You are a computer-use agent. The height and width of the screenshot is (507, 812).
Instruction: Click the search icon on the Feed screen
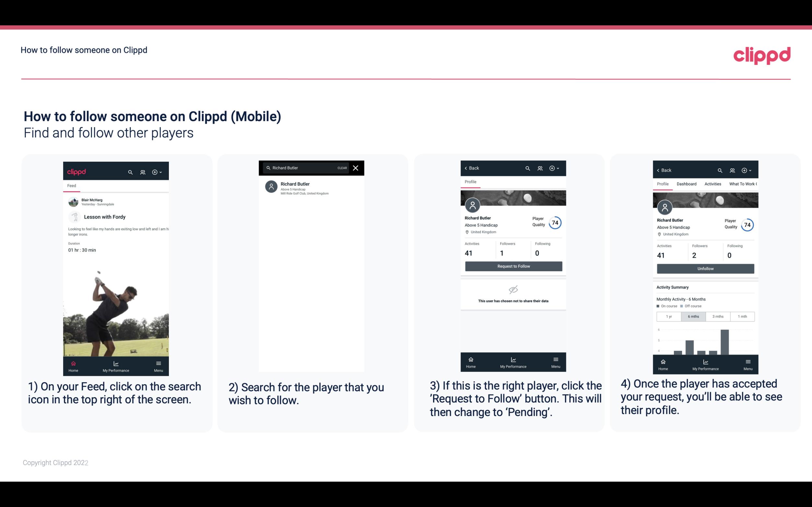click(130, 171)
